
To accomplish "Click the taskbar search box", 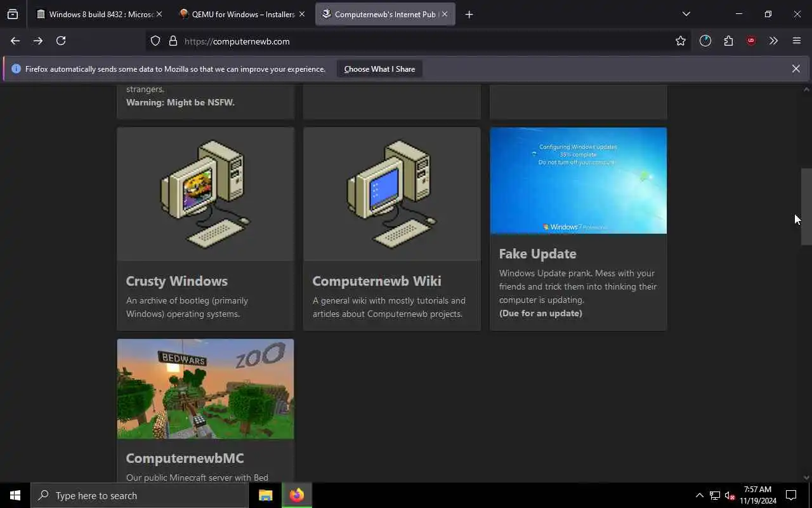I will [x=140, y=495].
